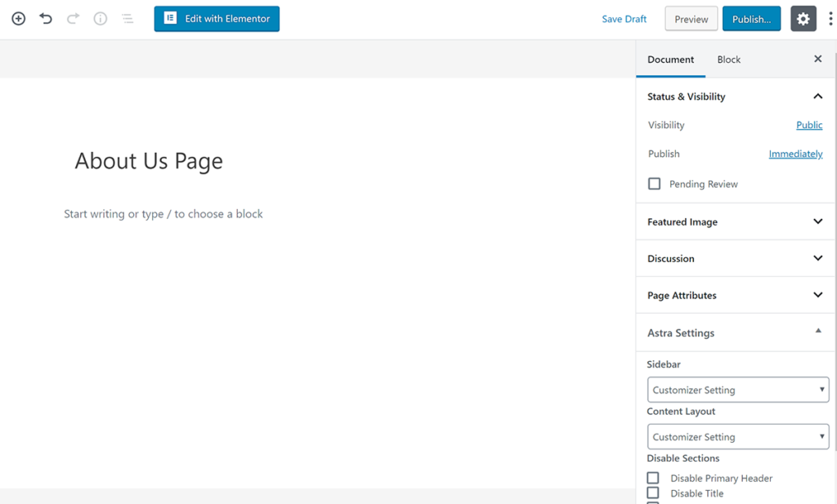Close the settings sidebar with X
837x504 pixels.
[x=817, y=59]
